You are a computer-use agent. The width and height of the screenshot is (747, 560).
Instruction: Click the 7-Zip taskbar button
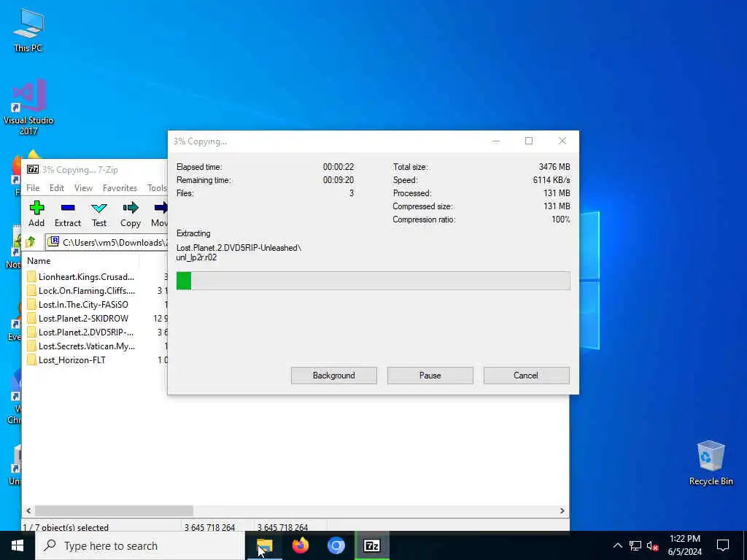click(371, 545)
